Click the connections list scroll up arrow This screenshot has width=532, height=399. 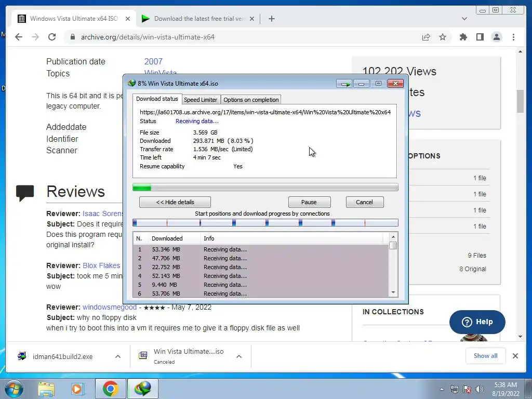tap(393, 237)
